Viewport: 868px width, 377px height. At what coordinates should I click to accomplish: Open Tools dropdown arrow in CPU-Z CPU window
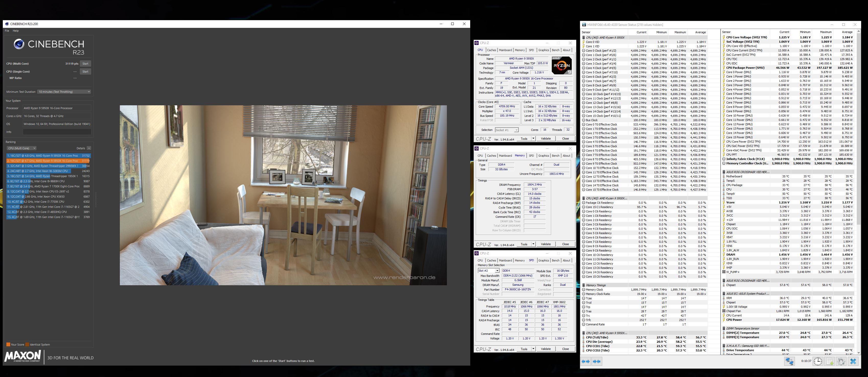[x=533, y=139]
